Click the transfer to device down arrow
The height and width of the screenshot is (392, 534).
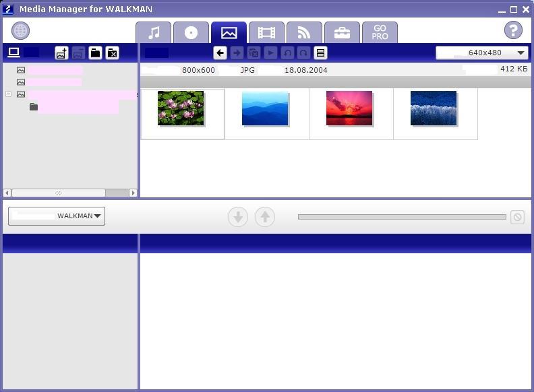[238, 217]
